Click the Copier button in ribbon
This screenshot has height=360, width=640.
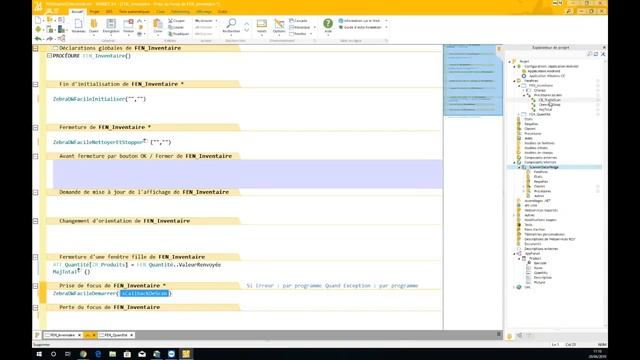(176, 27)
